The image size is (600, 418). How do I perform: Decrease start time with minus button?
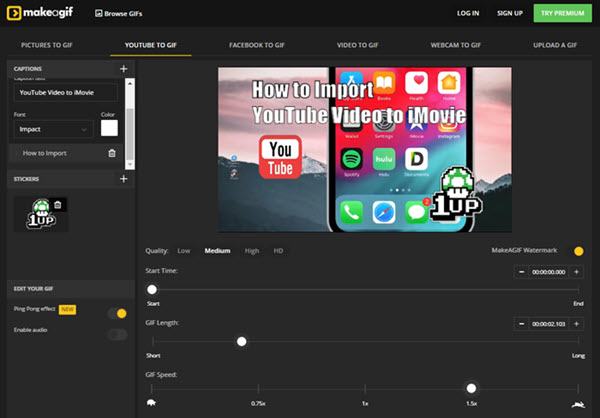521,272
